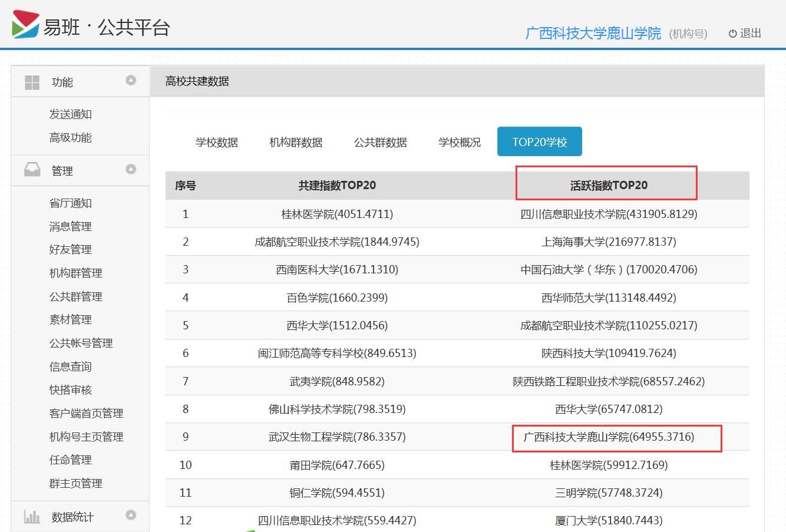Open 消息管理 menu item
The width and height of the screenshot is (786, 532).
(71, 226)
